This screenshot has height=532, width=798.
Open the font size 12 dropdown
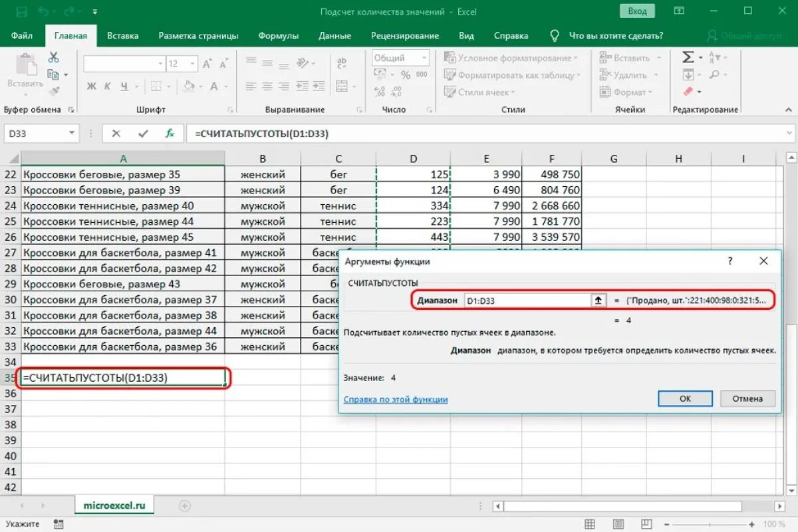192,65
